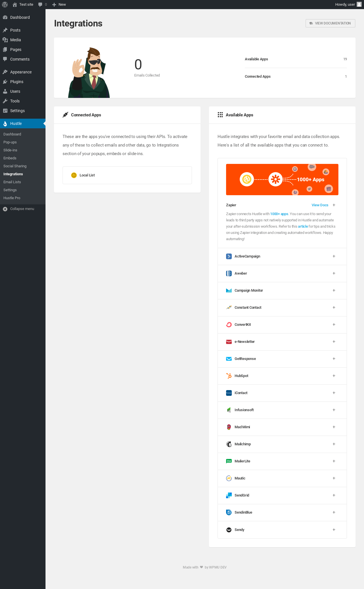Click the user avatar in admin bar
The width and height of the screenshot is (364, 589).
pos(359,5)
